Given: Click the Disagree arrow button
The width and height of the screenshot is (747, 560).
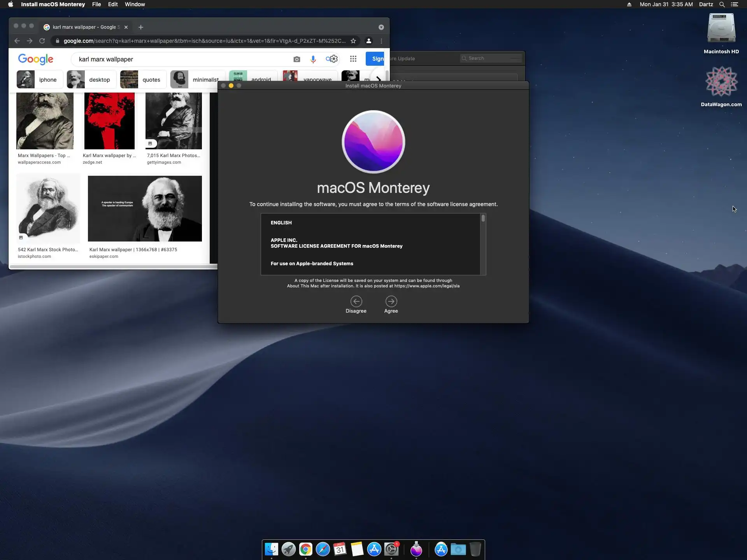Looking at the screenshot, I should 356,301.
